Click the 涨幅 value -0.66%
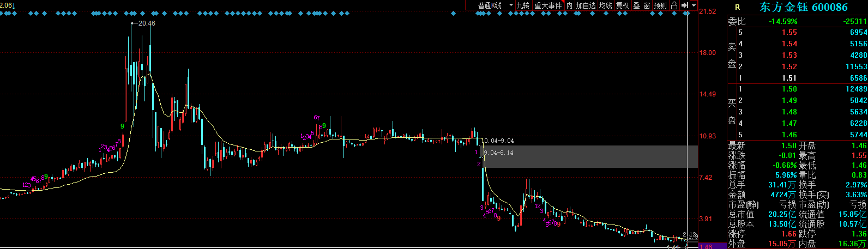Screen dimensions: 868x249 (786, 165)
